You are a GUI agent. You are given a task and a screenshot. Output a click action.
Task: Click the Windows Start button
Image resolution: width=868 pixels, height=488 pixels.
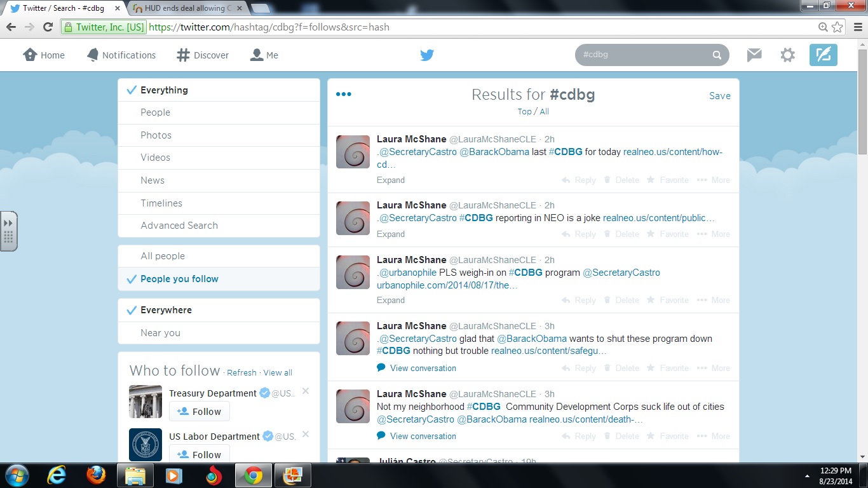16,475
